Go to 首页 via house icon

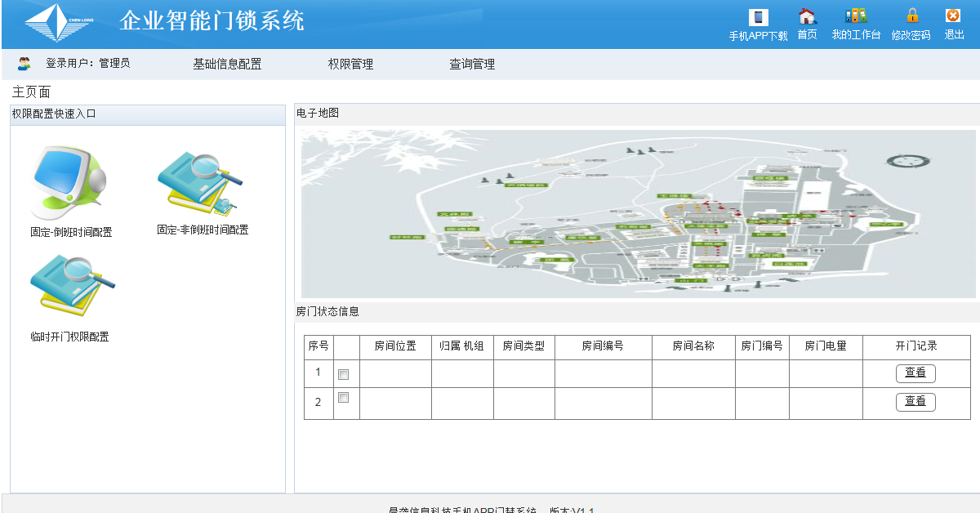[x=807, y=16]
